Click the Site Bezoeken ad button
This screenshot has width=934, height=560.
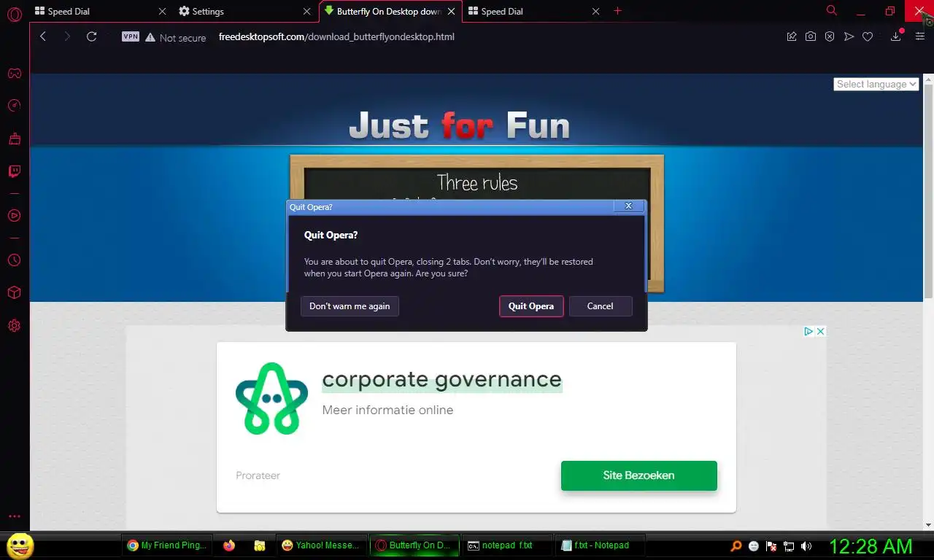[x=638, y=475]
